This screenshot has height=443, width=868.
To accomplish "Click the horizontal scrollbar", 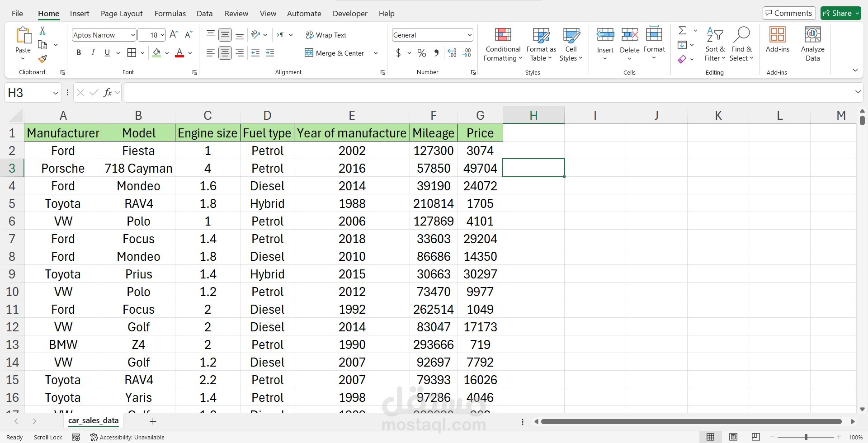I will coord(691,421).
